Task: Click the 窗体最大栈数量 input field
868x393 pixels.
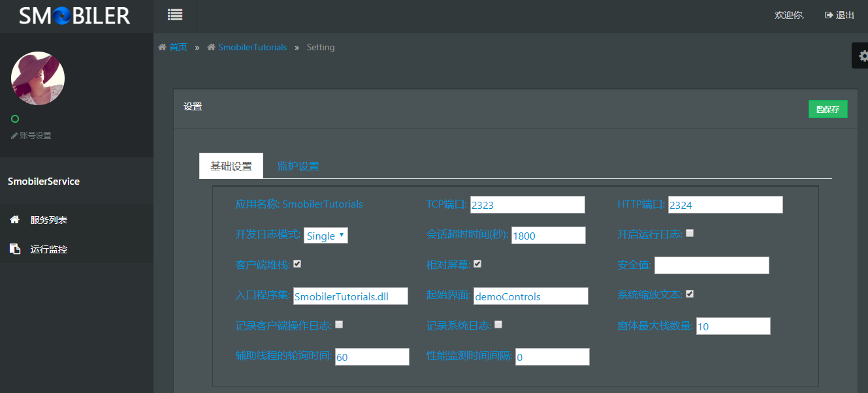Action: pos(733,326)
